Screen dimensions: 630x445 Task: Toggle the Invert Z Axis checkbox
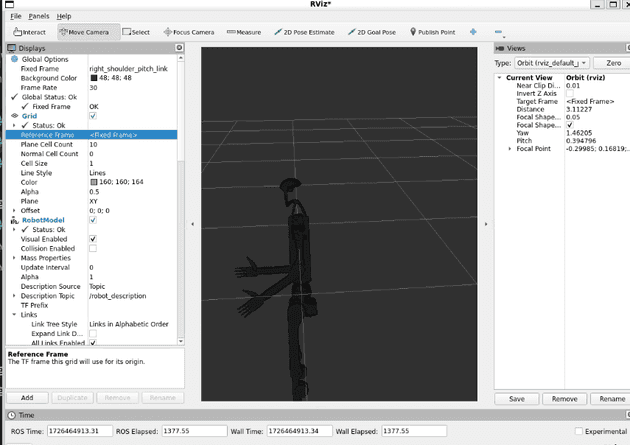pyautogui.click(x=570, y=93)
